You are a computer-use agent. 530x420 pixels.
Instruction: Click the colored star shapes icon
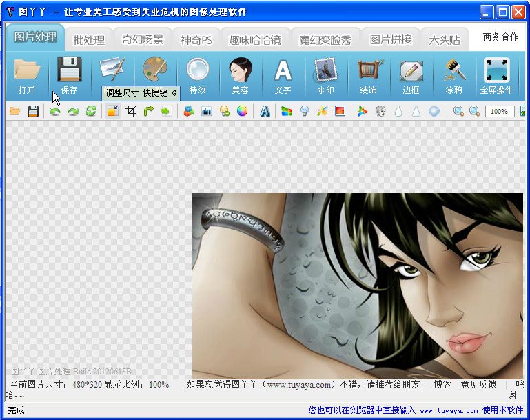tap(363, 111)
